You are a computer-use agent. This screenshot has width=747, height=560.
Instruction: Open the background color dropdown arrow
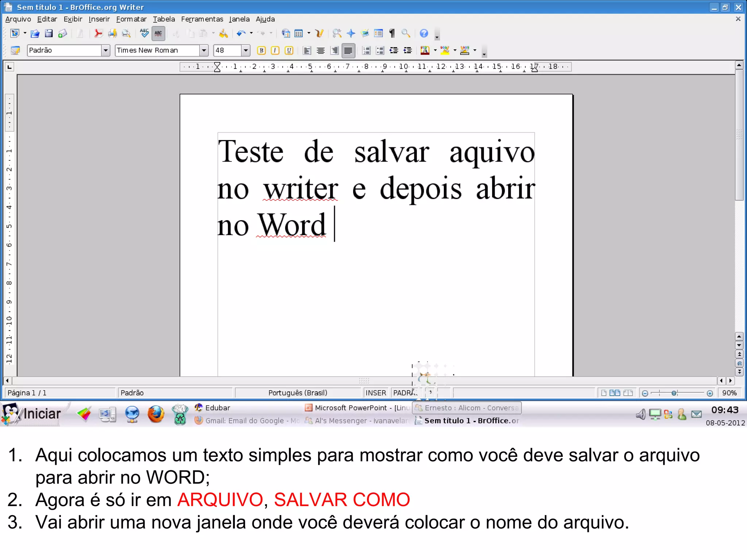pos(475,50)
